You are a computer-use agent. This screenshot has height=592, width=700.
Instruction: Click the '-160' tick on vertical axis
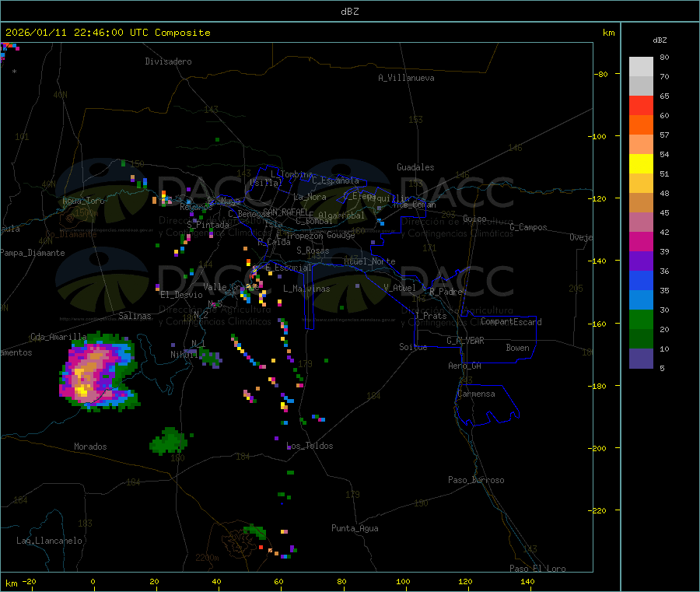click(x=599, y=324)
